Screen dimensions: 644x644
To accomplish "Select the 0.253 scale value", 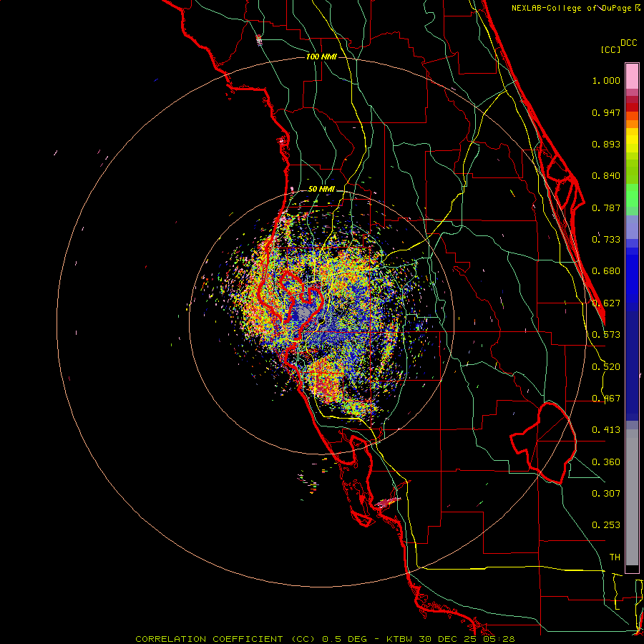I will coord(606,525).
